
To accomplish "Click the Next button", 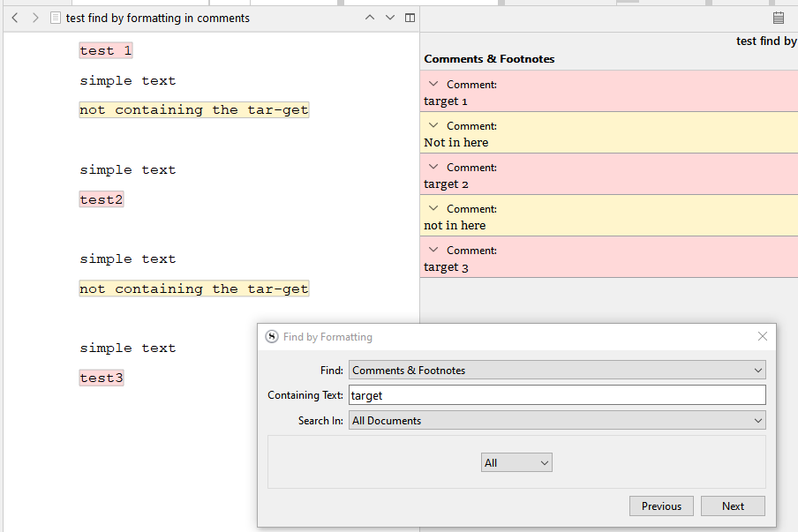I will point(733,506).
